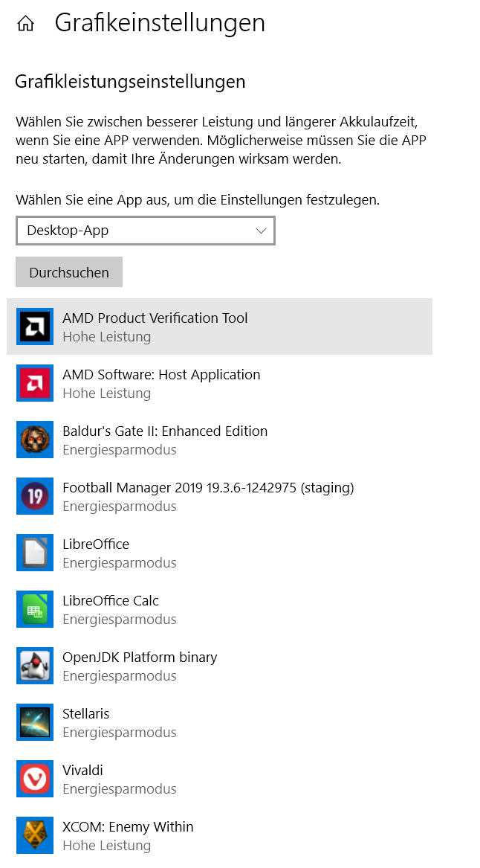Open the Desktop-App dropdown

click(146, 231)
